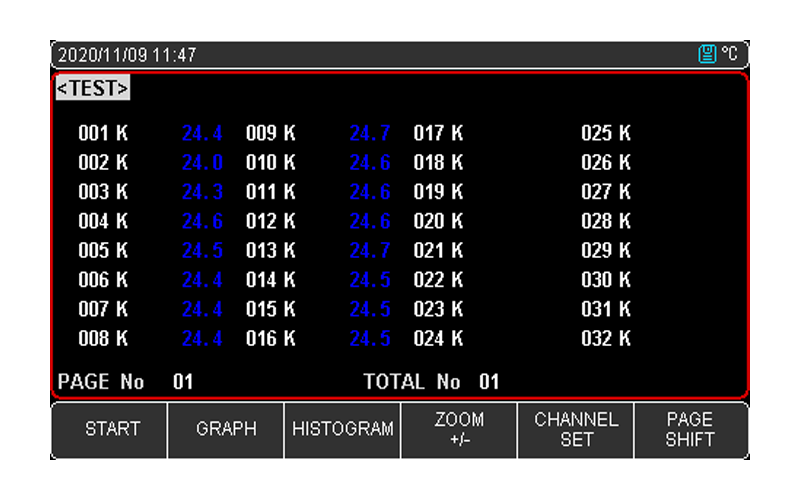
Task: Click the TOTAL No 01 field
Action: point(431,381)
